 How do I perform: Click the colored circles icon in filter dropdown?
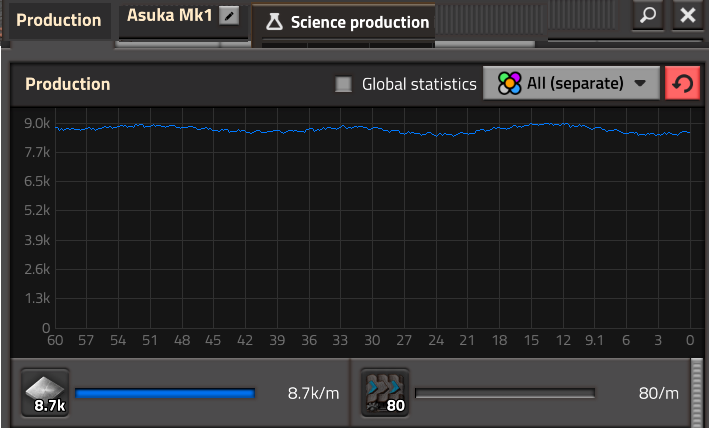coord(509,84)
